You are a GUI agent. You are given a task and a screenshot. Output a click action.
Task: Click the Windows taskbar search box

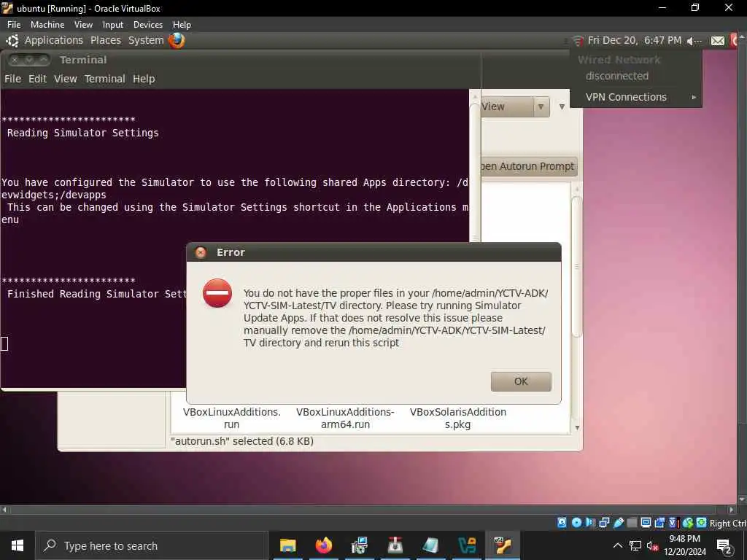(152, 545)
